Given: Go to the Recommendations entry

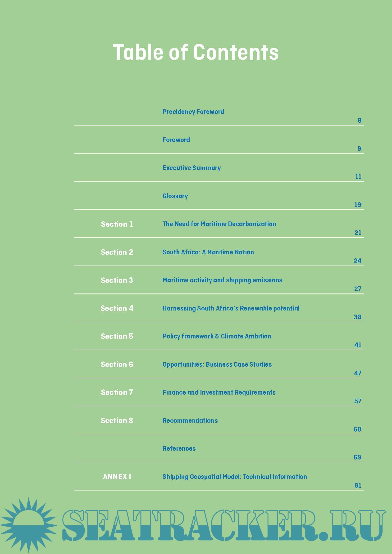Looking at the screenshot, I should coord(190,421).
